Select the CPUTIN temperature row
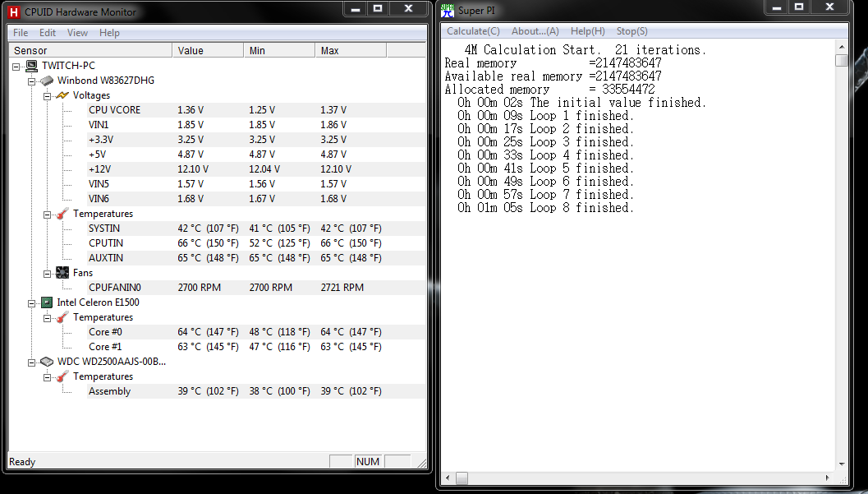868x494 pixels. (x=256, y=243)
